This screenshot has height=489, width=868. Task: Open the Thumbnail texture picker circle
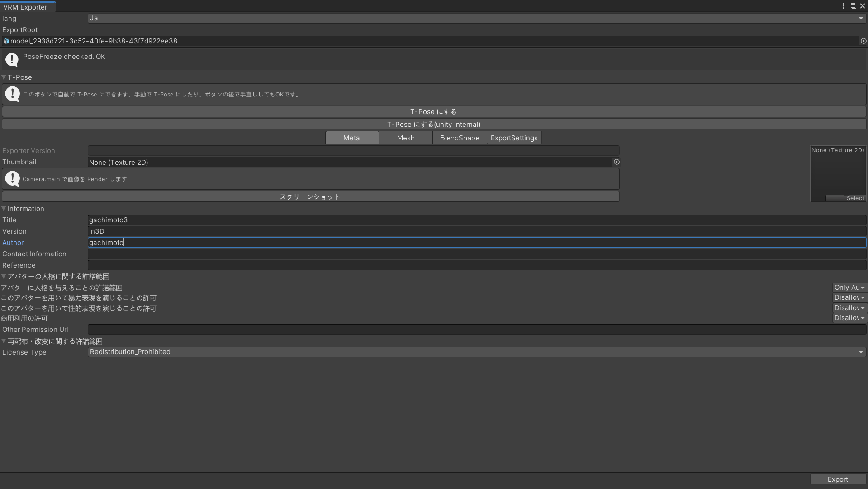click(x=616, y=162)
